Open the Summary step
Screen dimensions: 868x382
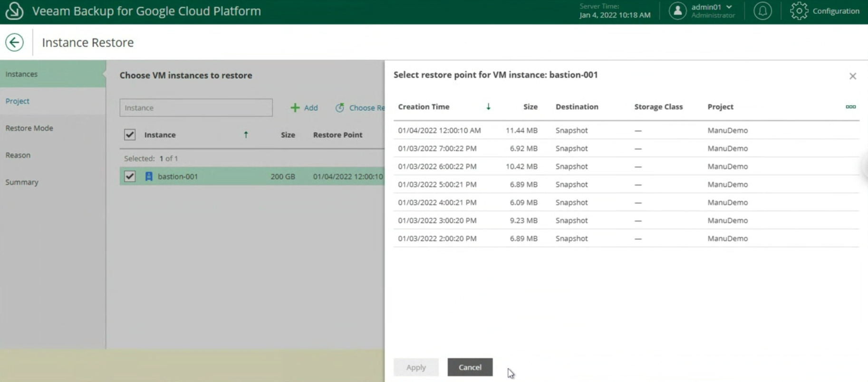52,182
